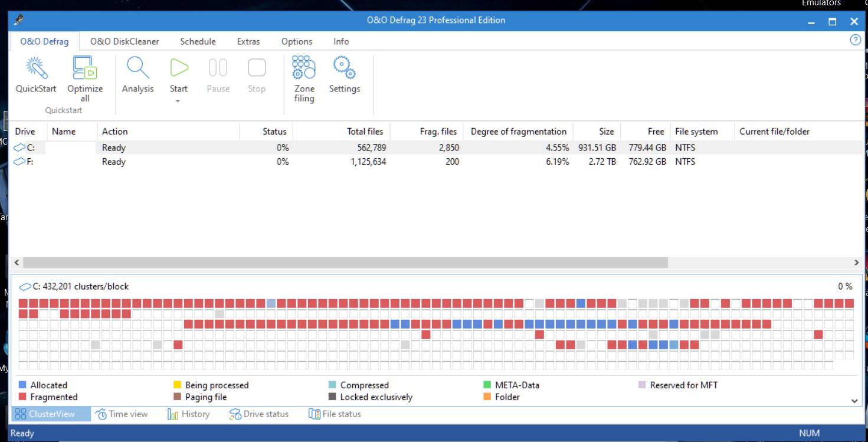868x442 pixels.
Task: Open Settings gears icon
Action: [x=344, y=68]
